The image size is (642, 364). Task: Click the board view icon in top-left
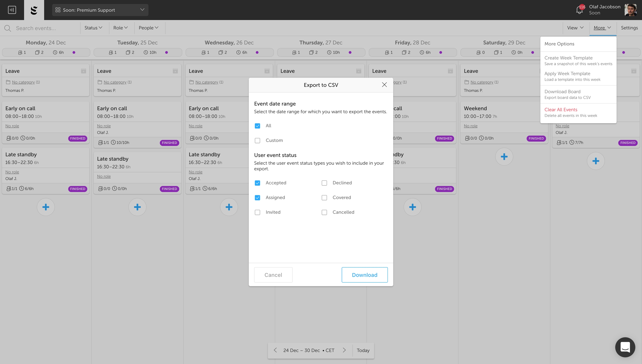point(12,10)
